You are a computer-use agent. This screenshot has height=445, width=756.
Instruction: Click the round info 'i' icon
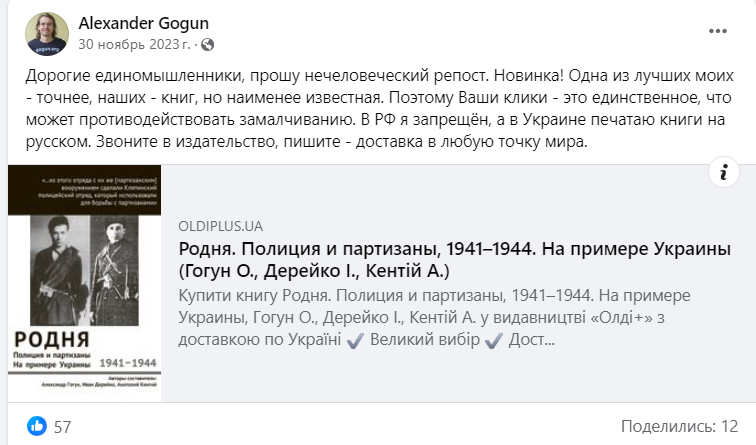pos(724,172)
